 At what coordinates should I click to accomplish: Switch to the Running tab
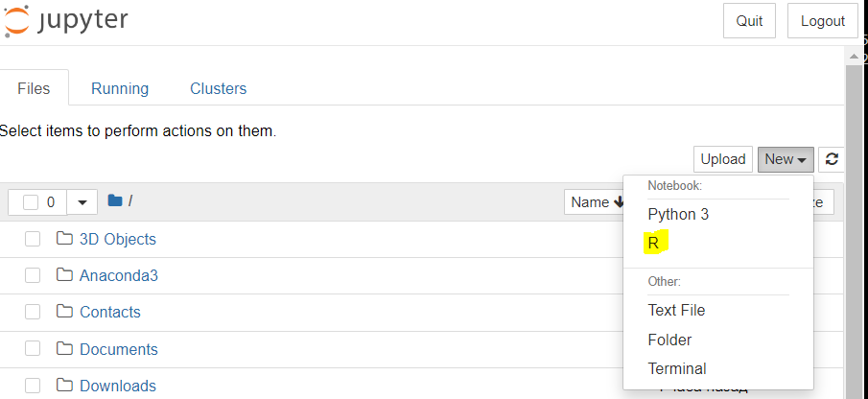[x=120, y=88]
